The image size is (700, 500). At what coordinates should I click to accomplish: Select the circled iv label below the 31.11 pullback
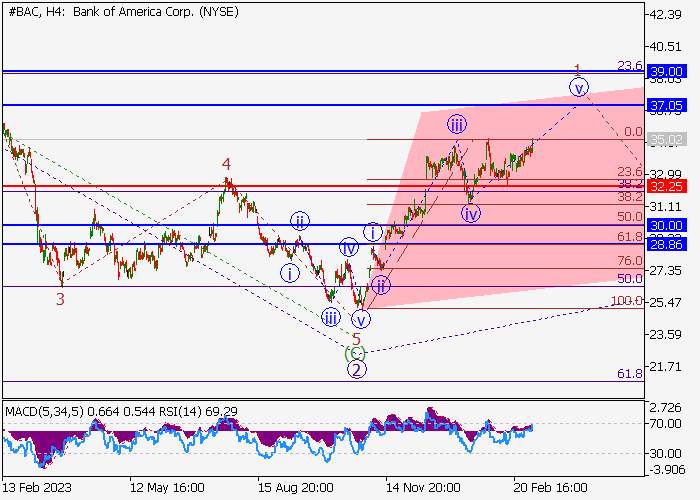click(x=471, y=214)
